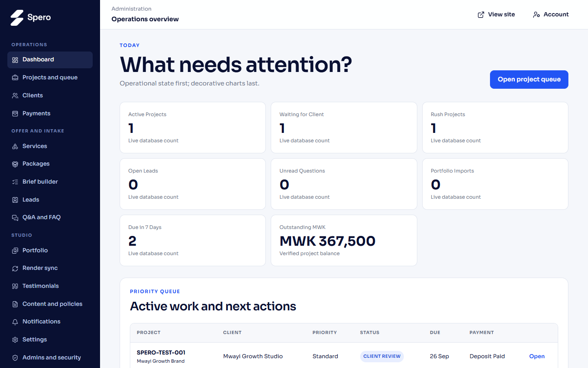Select Portfolio under Studio
This screenshot has width=588, height=368.
50,251
